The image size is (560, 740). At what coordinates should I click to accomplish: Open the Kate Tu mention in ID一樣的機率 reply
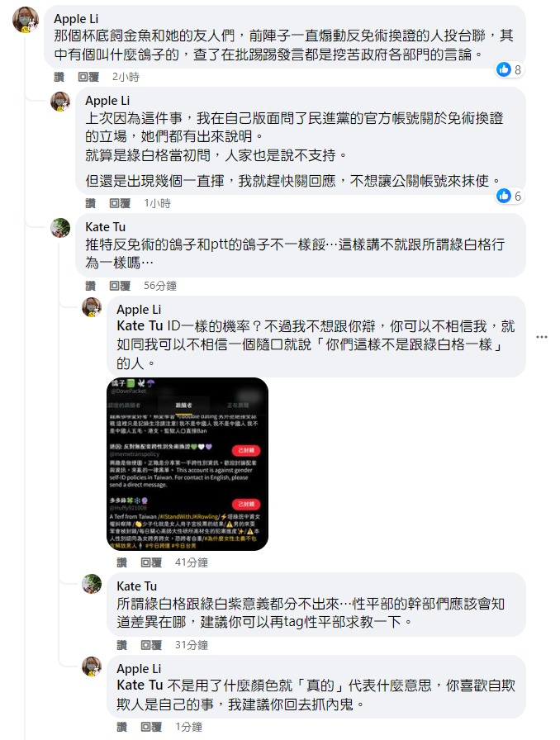coord(140,326)
